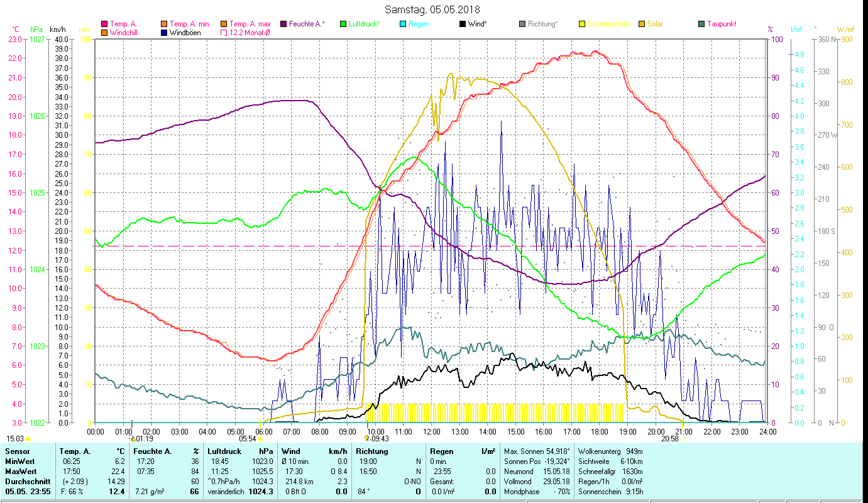
Task: Click the green Luftdruck legend square
Action: pos(343,24)
